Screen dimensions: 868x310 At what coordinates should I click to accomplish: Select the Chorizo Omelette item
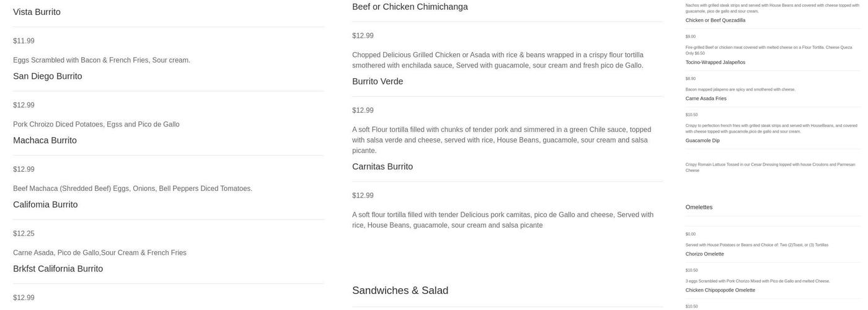[704, 254]
